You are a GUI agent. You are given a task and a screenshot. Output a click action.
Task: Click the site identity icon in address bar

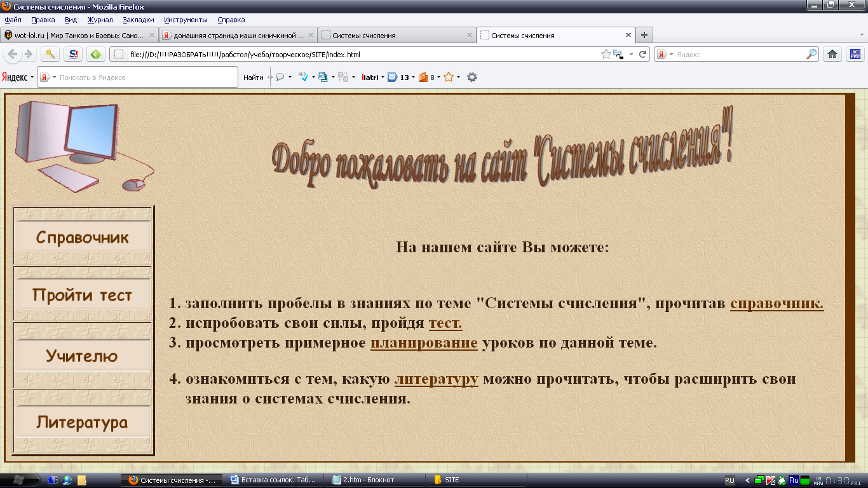118,55
